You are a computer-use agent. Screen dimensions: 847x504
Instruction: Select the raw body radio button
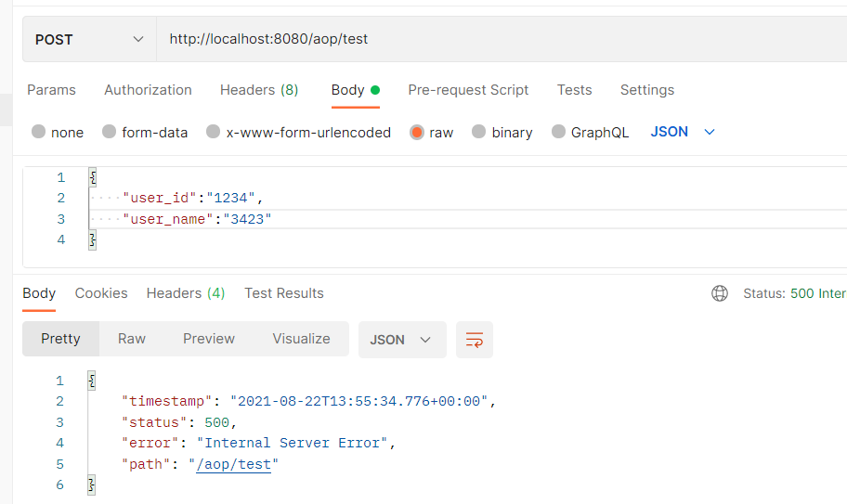(417, 133)
